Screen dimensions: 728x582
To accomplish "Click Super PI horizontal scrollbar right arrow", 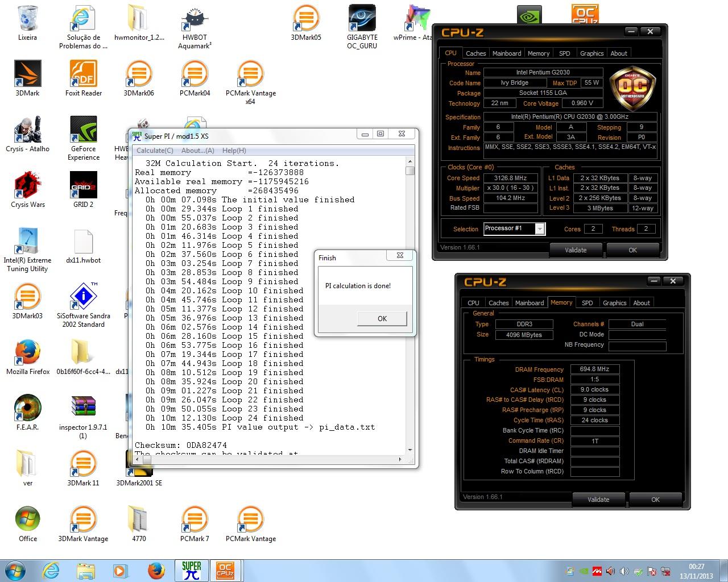I will tap(400, 459).
